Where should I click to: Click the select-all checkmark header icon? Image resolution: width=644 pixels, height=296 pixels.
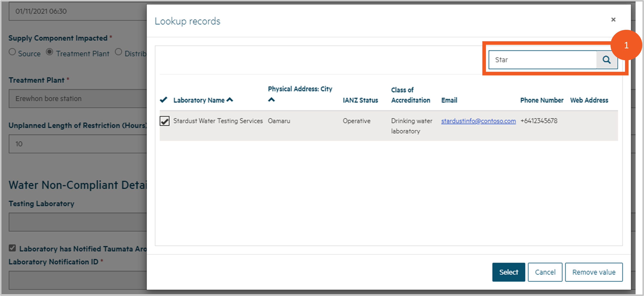163,100
